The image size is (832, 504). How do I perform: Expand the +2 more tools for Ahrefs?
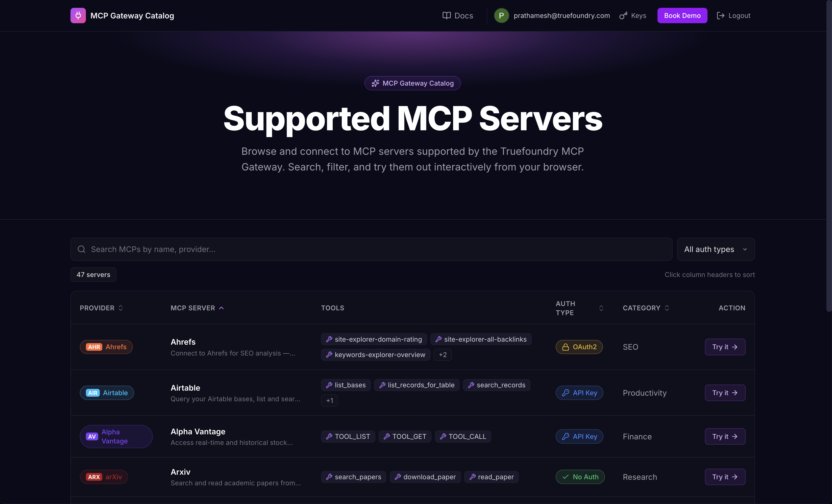pos(443,355)
